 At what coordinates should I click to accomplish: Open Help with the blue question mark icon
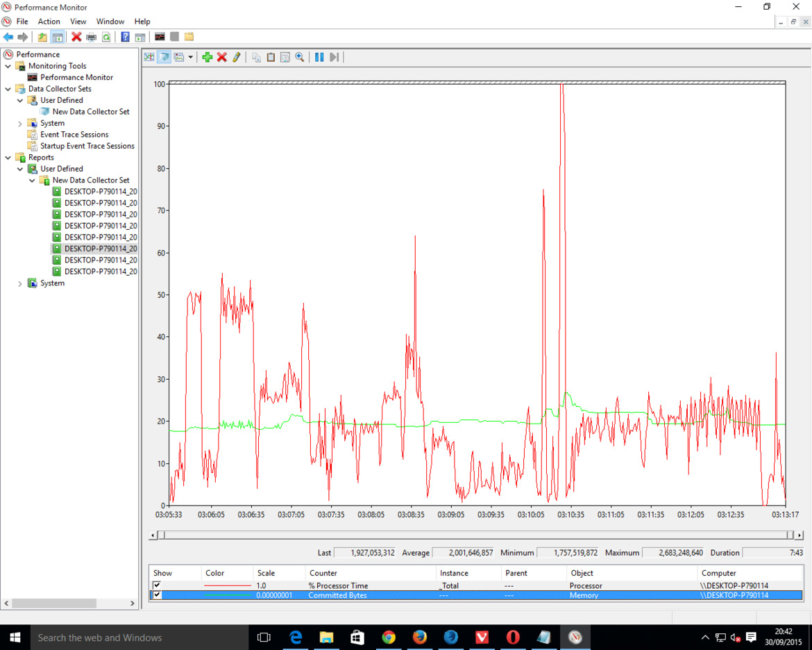[125, 37]
